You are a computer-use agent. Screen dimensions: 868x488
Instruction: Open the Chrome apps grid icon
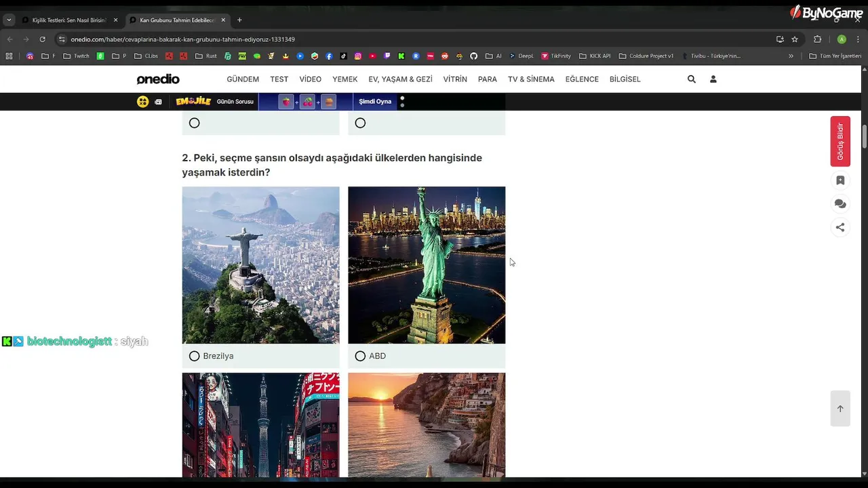(x=9, y=56)
